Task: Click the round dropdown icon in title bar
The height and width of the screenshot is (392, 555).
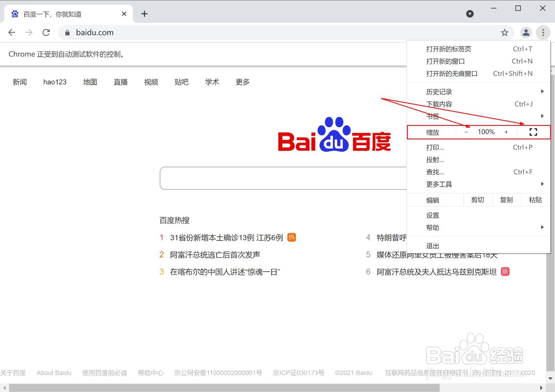Action: pos(470,14)
